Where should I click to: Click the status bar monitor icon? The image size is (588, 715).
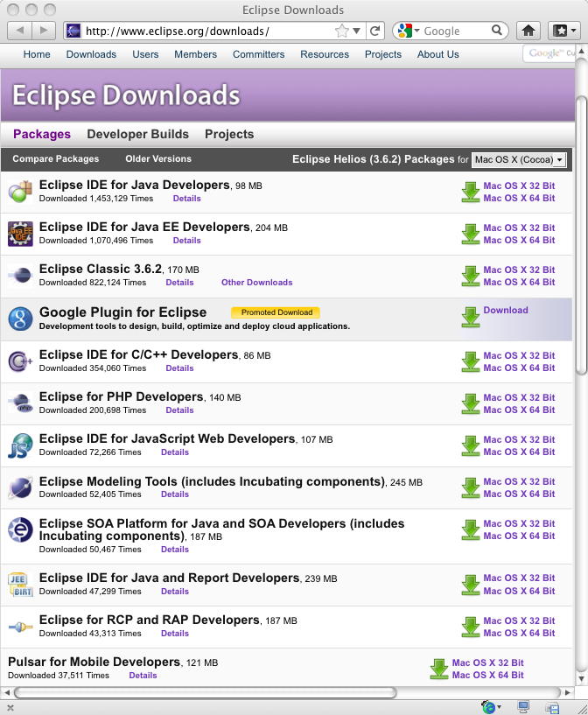523,707
